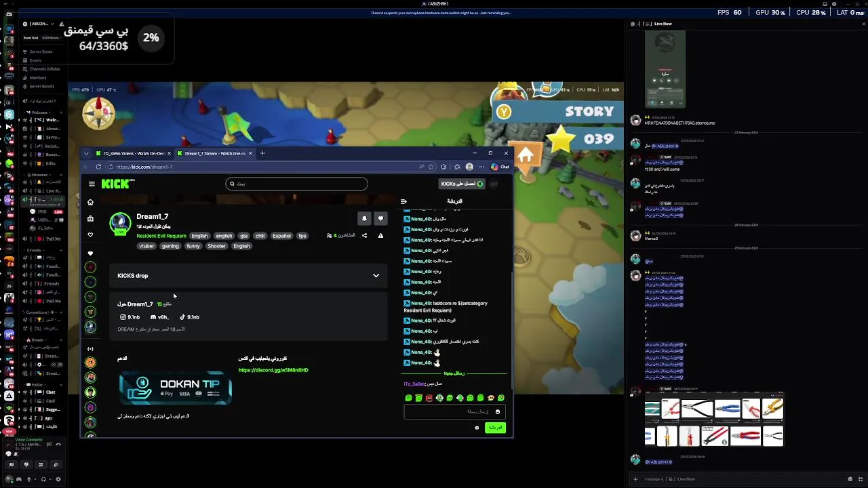
Task: Pick the red angry Kick emote
Action: coord(429,398)
